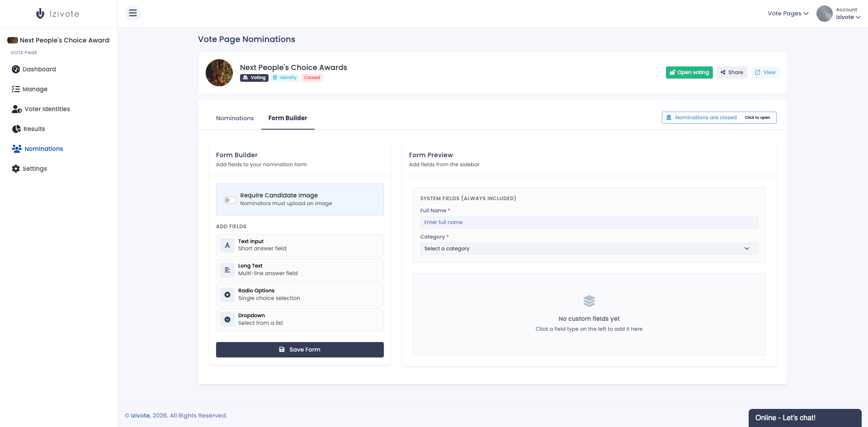Click the Results pie chart icon
868x427 pixels.
pos(16,129)
